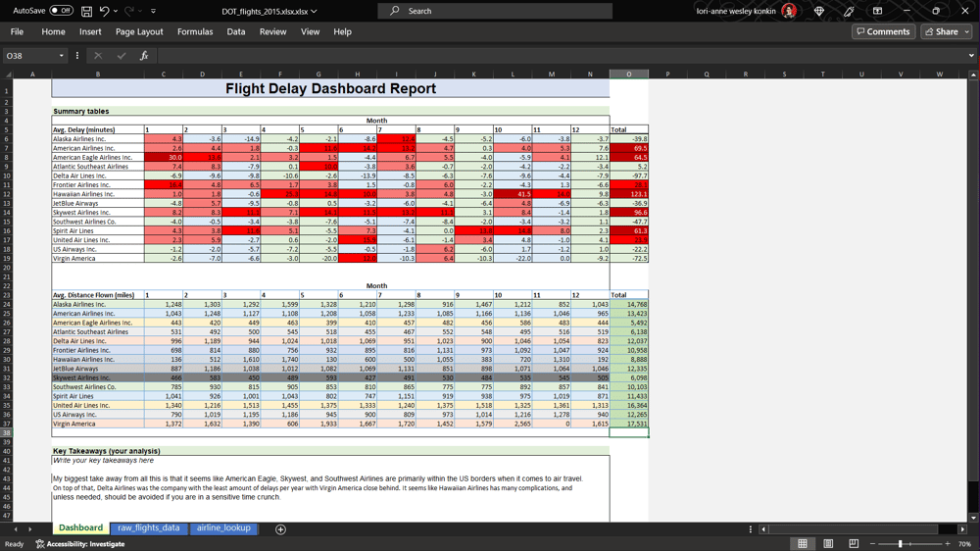Switch to the raw_flights_data sheet tab
980x551 pixels.
[149, 528]
